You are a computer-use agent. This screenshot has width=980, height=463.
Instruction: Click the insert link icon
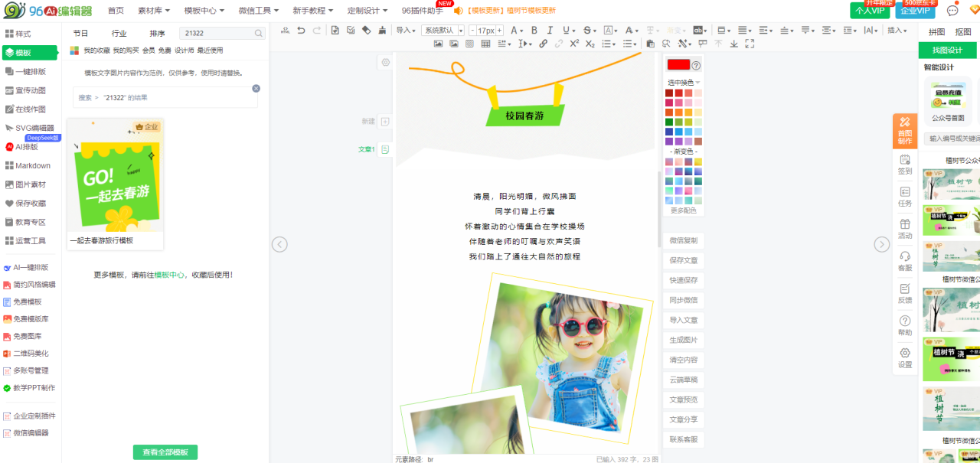[543, 44]
